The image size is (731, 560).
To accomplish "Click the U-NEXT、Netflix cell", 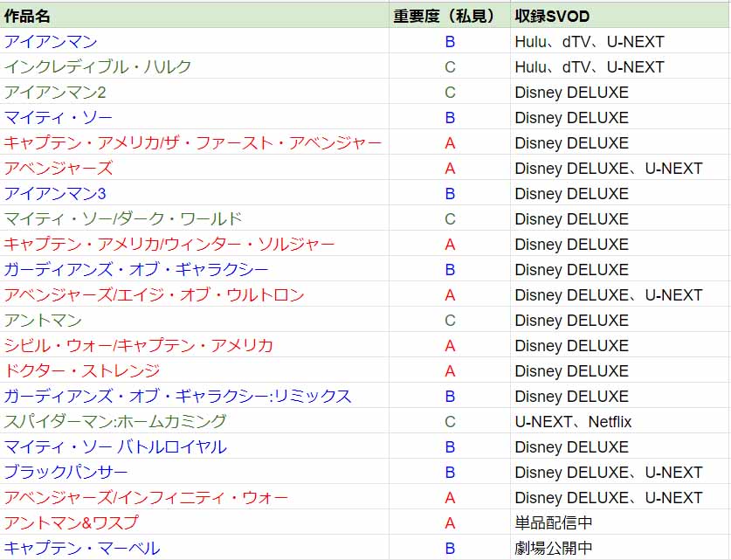I will pos(620,421).
